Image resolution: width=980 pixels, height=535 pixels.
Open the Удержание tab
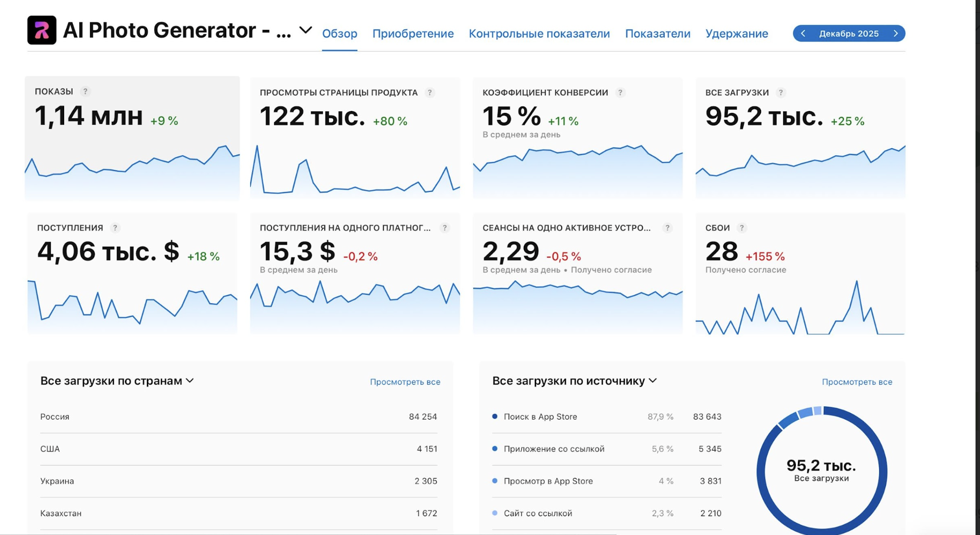(737, 33)
